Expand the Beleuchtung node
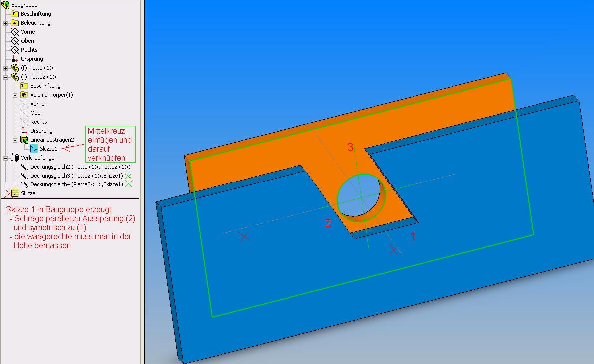594x364 pixels. 5,23
